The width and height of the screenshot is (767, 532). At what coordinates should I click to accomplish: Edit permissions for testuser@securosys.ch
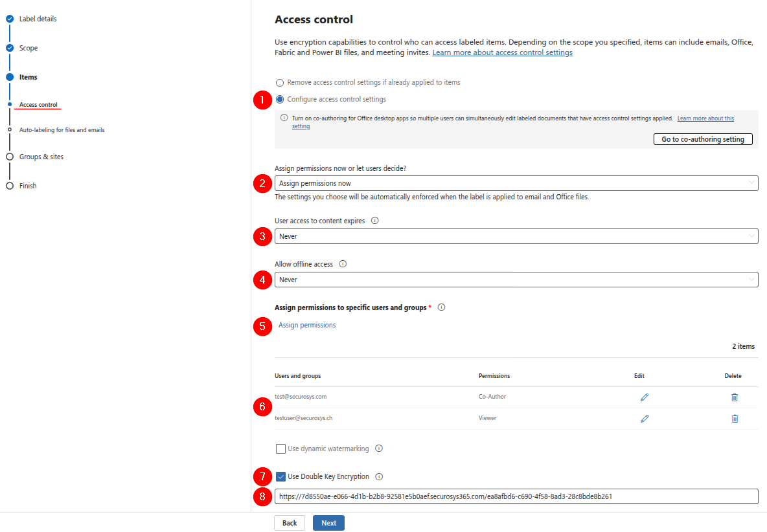(645, 419)
